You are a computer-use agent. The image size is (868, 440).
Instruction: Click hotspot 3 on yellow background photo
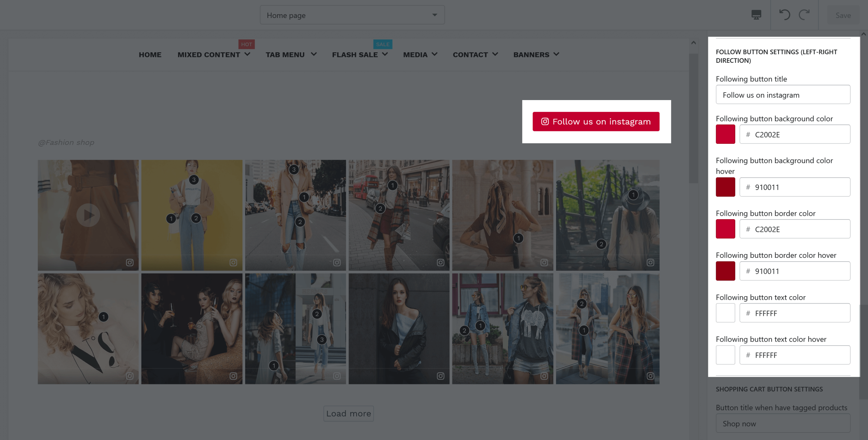[x=194, y=180]
